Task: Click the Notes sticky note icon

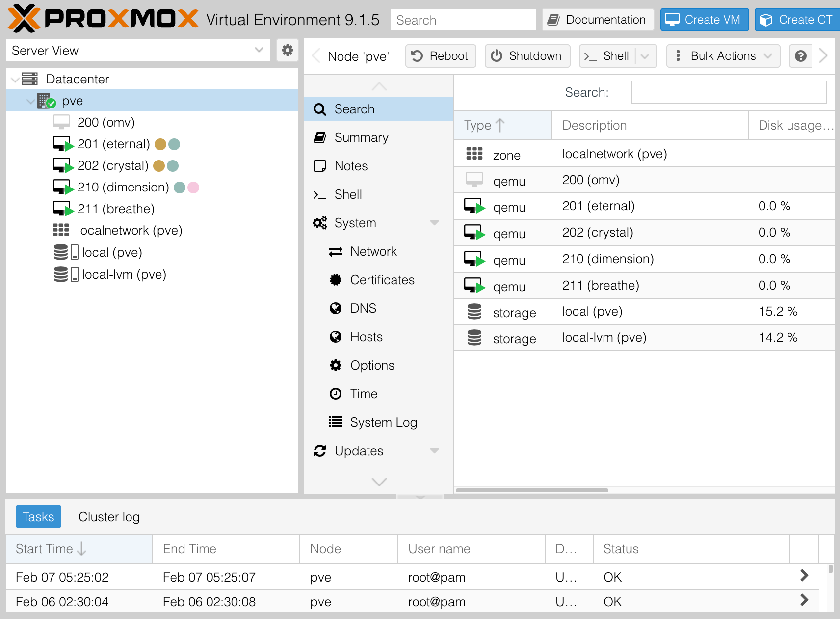Action: click(320, 166)
